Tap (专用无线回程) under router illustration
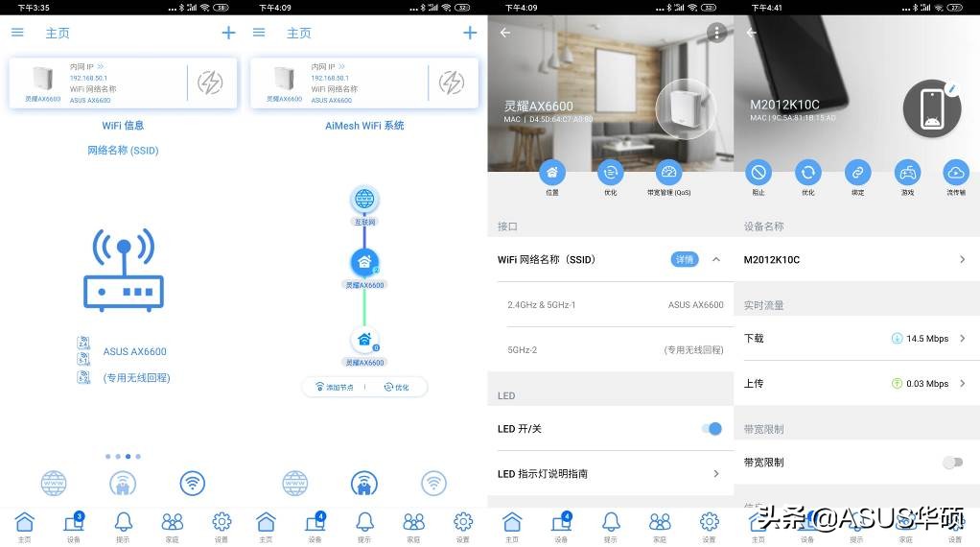Image resolution: width=980 pixels, height=547 pixels. pos(136,377)
